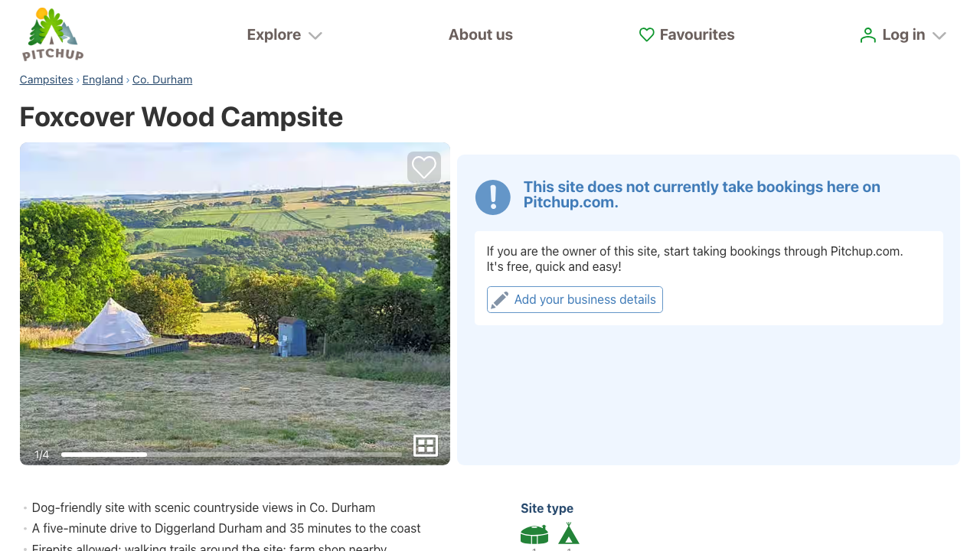Click the pencil icon for business details
This screenshot has height=551, width=980.
[x=500, y=300]
